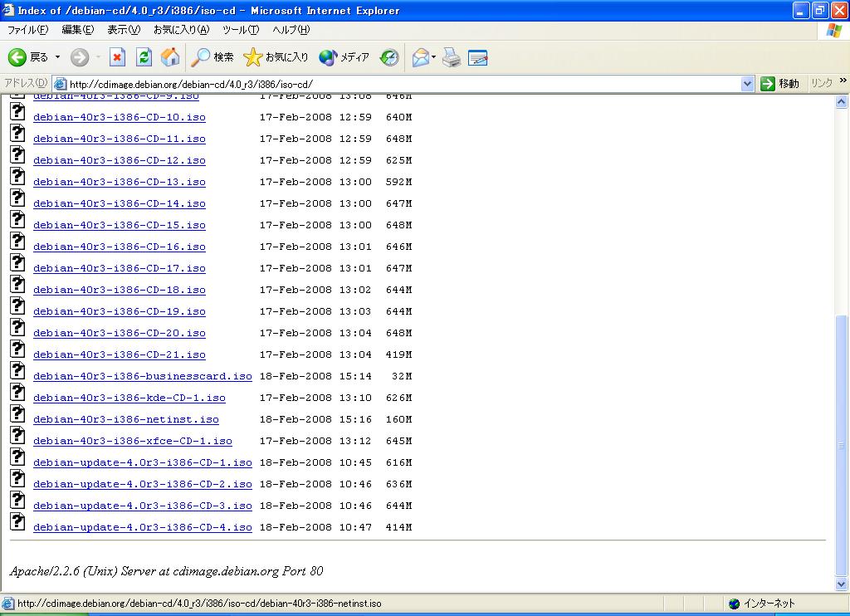Click the file icon beside debian-update-4.0r3-i386-CD-1.iso
Screen dimensions: 850x616
coord(17,457)
